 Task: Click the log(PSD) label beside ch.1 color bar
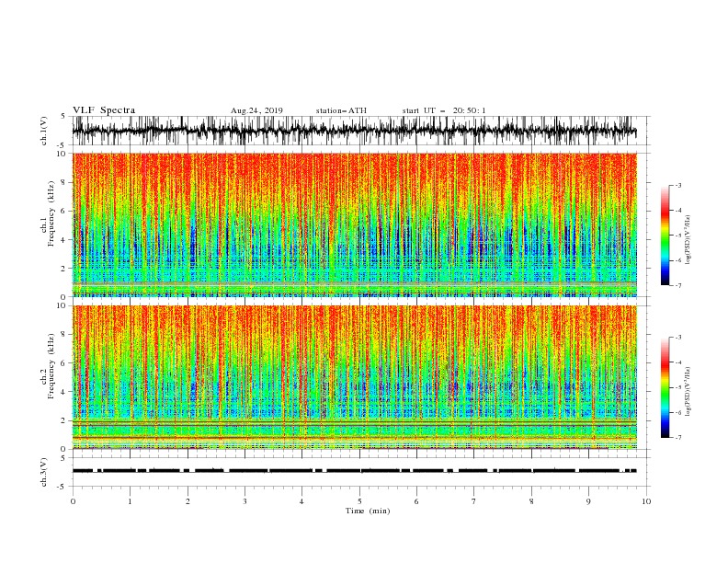coord(688,240)
